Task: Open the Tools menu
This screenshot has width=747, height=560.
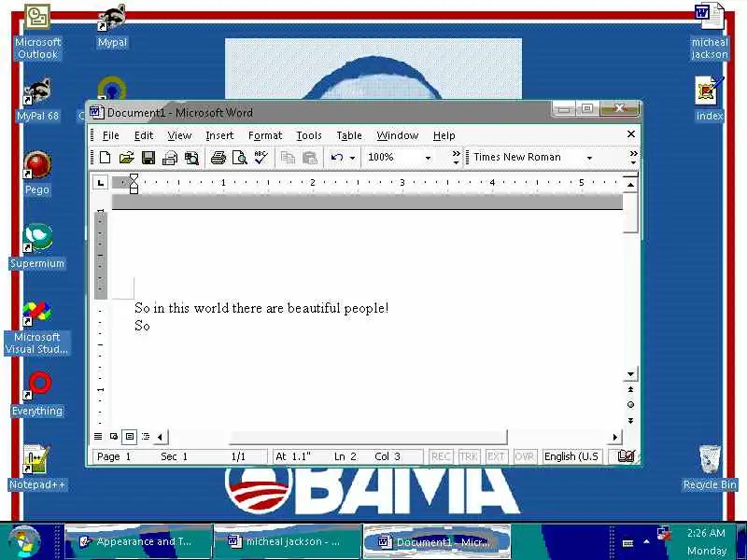Action: tap(309, 135)
